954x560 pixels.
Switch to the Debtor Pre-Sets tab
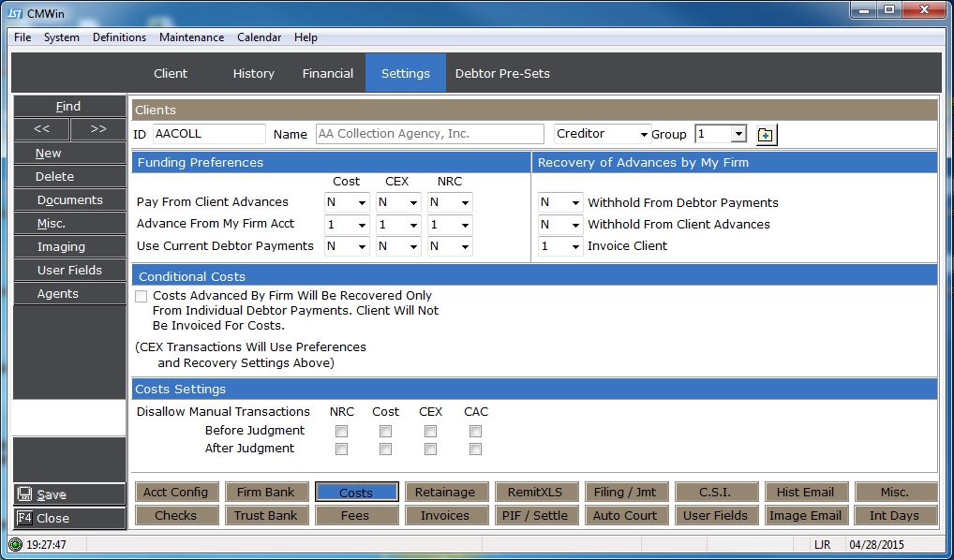click(502, 73)
